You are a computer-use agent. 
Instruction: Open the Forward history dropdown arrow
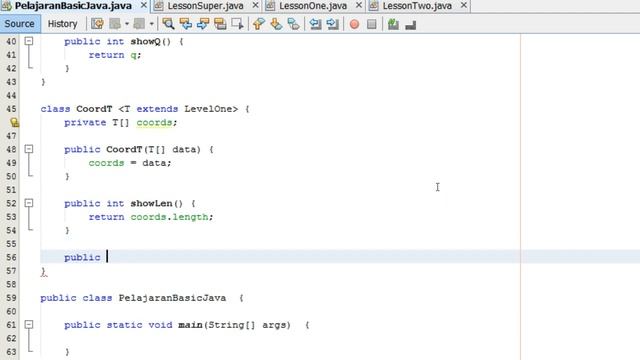coord(151,24)
